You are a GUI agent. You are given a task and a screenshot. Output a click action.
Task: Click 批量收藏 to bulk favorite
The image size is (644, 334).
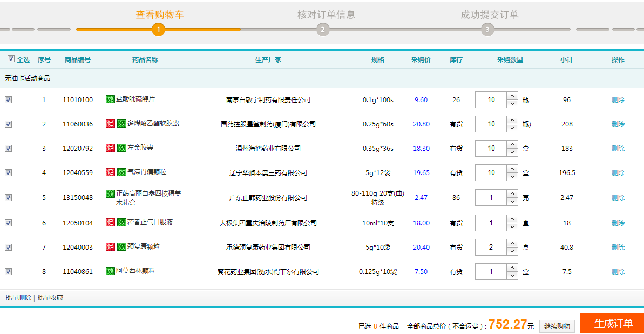click(50, 298)
